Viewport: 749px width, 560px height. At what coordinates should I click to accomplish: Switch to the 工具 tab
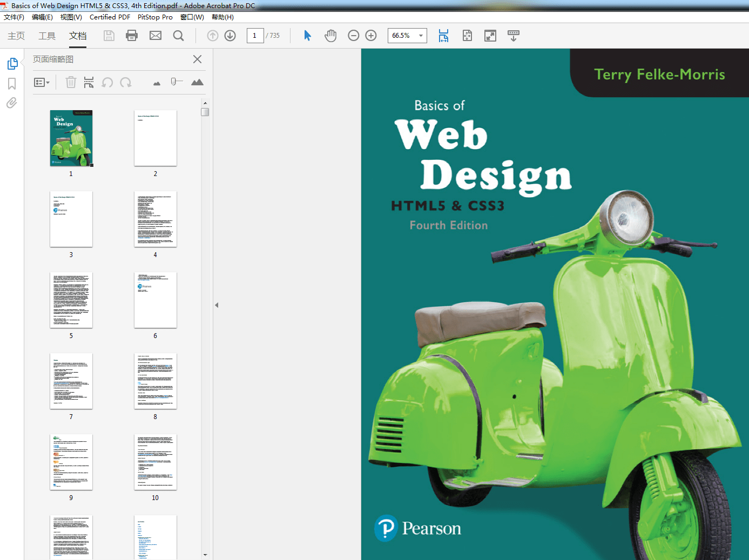[46, 36]
